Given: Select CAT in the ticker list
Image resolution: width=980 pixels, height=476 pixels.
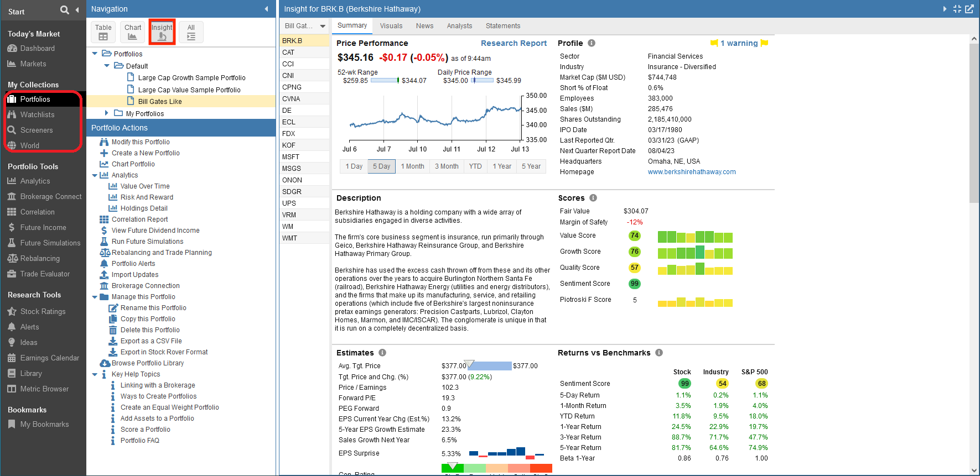Looking at the screenshot, I should pyautogui.click(x=304, y=53).
